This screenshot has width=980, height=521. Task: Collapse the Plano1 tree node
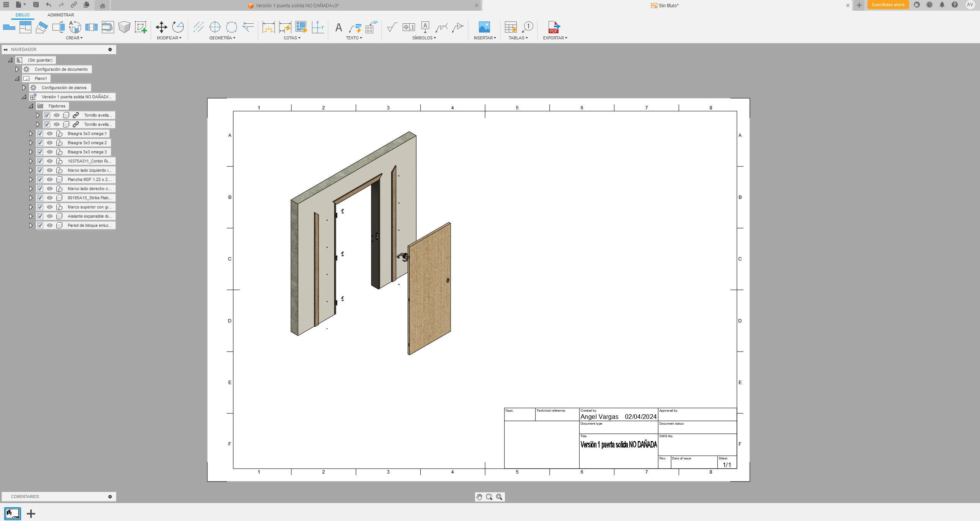coord(17,78)
